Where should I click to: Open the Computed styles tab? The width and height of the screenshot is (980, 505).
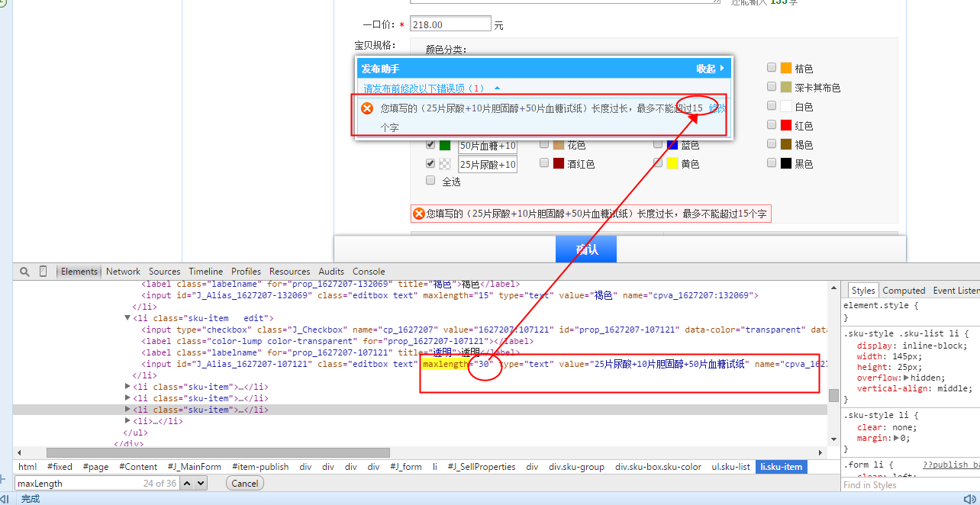904,291
